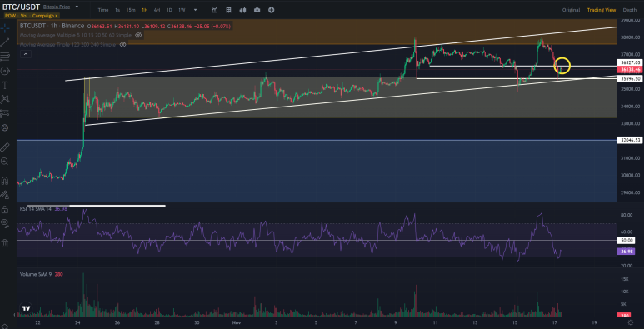The image size is (644, 329).
Task: Select the 4H interval
Action: coord(157,10)
